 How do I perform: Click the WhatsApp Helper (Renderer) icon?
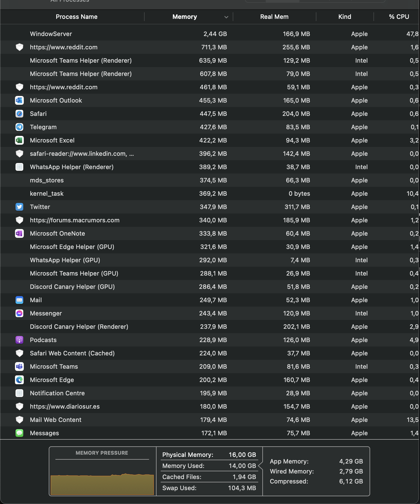[x=19, y=167]
